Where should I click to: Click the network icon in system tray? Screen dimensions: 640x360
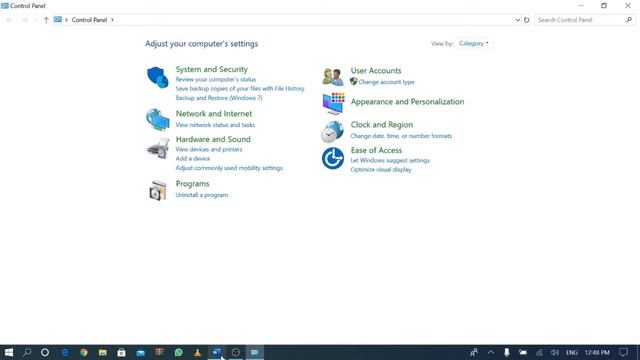(539, 352)
